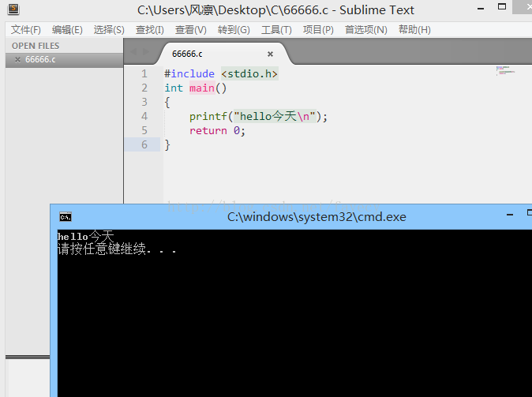Click the cmd.exe window icon
Image resolution: width=532 pixels, height=397 pixels.
(66, 217)
